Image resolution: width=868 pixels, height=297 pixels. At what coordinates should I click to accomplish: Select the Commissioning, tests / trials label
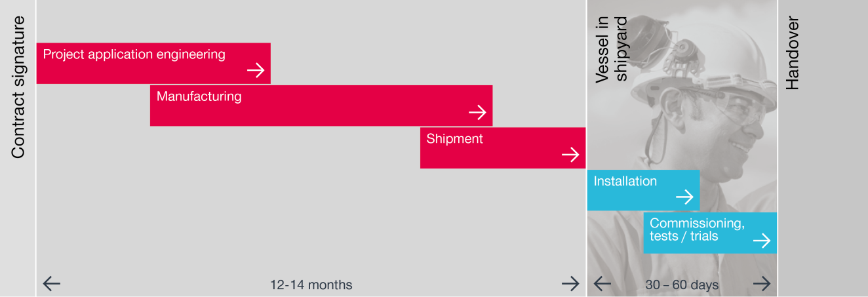[x=697, y=229]
